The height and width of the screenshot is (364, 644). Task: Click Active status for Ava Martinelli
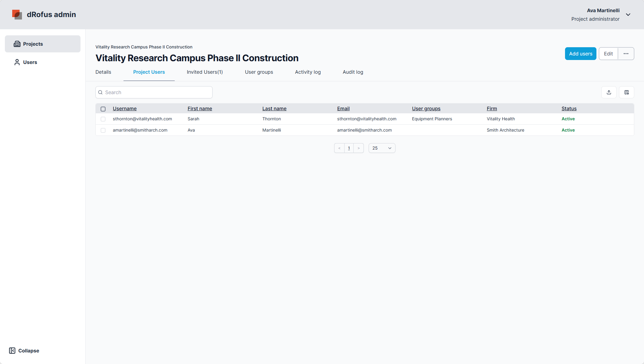click(x=568, y=130)
